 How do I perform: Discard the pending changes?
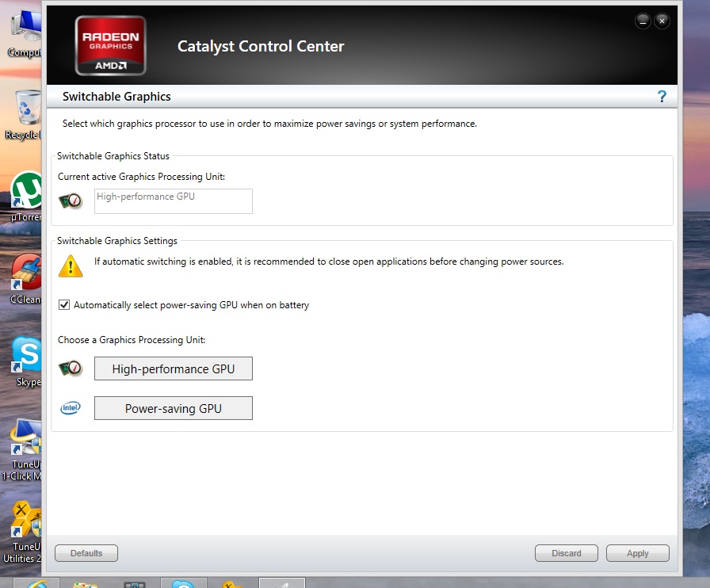567,553
